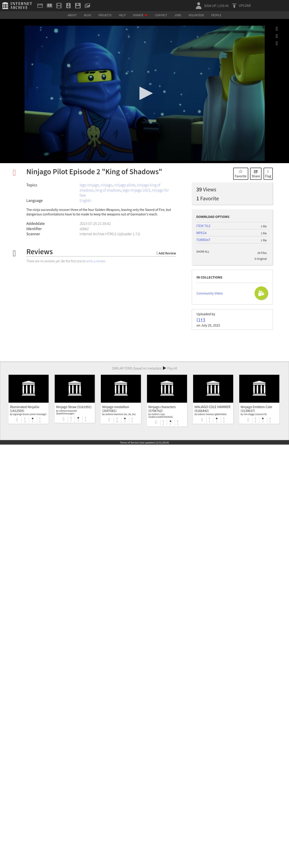Click Ninjago characters (5798762) title
This screenshot has height=868, width=289.
click(162, 409)
